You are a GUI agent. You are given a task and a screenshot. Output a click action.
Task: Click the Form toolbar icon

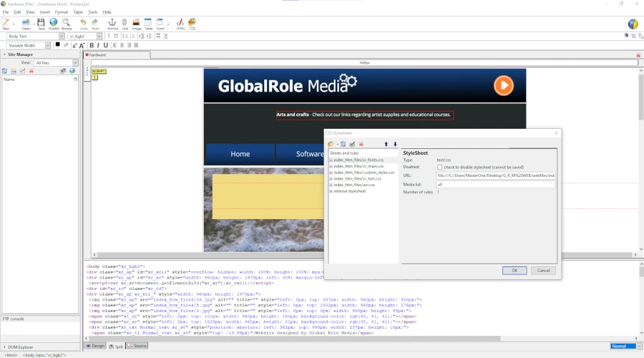(x=160, y=22)
